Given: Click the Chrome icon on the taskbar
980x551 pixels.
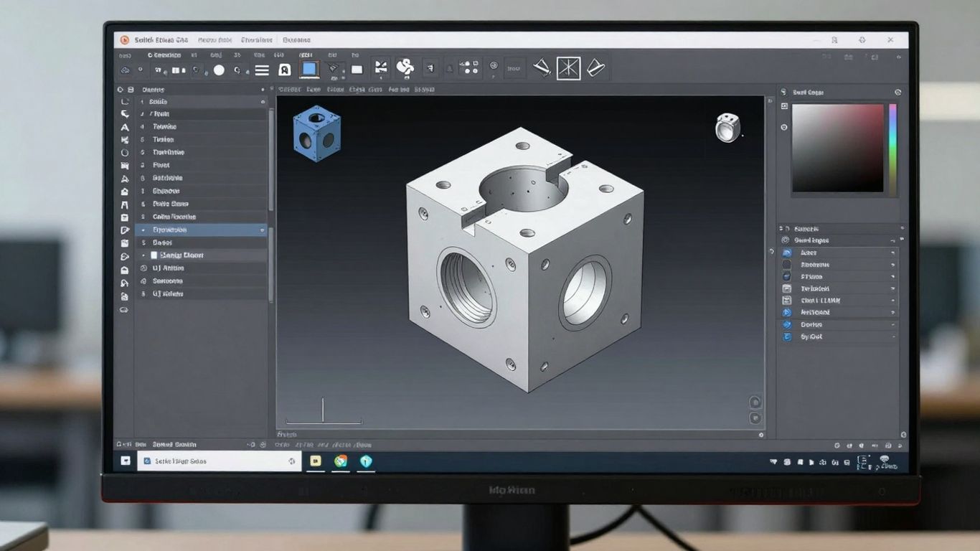Looking at the screenshot, I should tap(340, 461).
